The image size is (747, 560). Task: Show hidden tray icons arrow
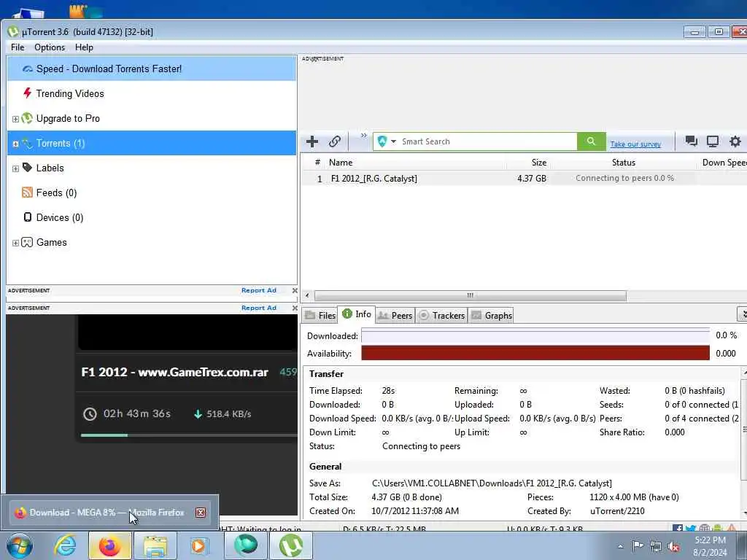(620, 546)
